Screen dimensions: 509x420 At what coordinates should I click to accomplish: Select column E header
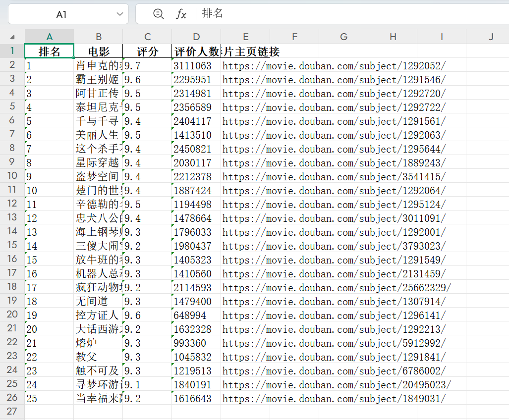pos(245,37)
